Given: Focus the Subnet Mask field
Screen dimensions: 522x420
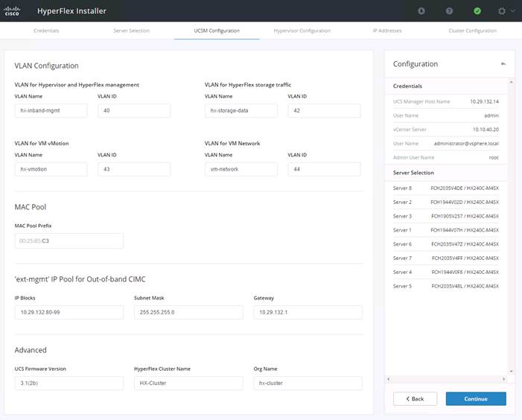Looking at the screenshot, I should click(188, 312).
